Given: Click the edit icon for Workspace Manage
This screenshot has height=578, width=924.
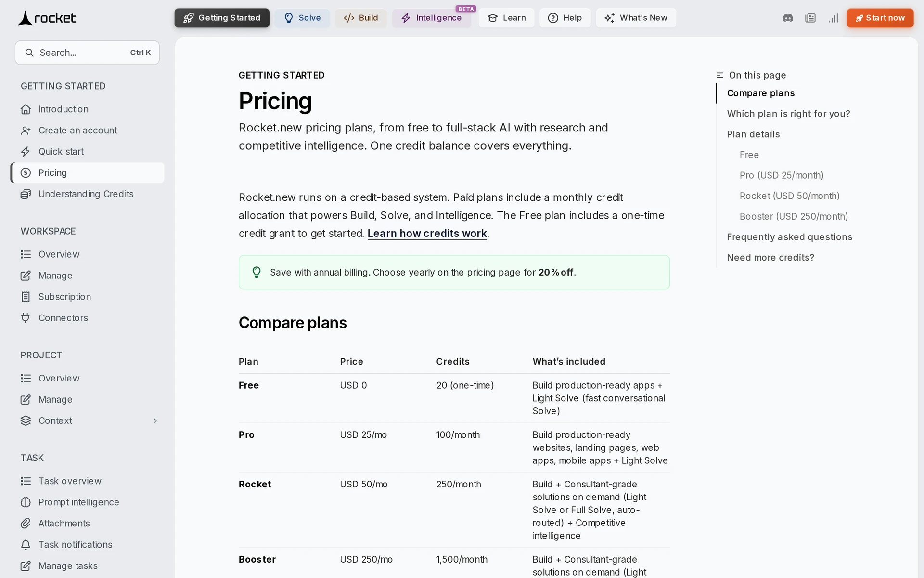Looking at the screenshot, I should (26, 276).
